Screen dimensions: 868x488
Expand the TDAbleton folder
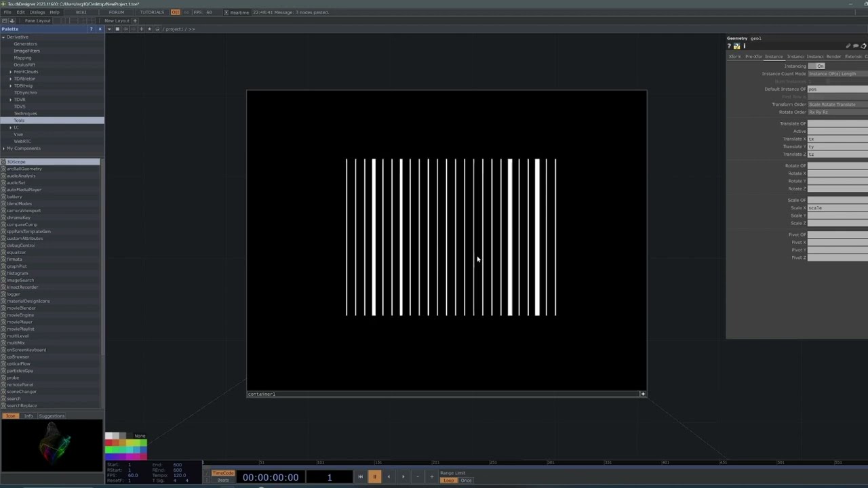tap(10, 79)
